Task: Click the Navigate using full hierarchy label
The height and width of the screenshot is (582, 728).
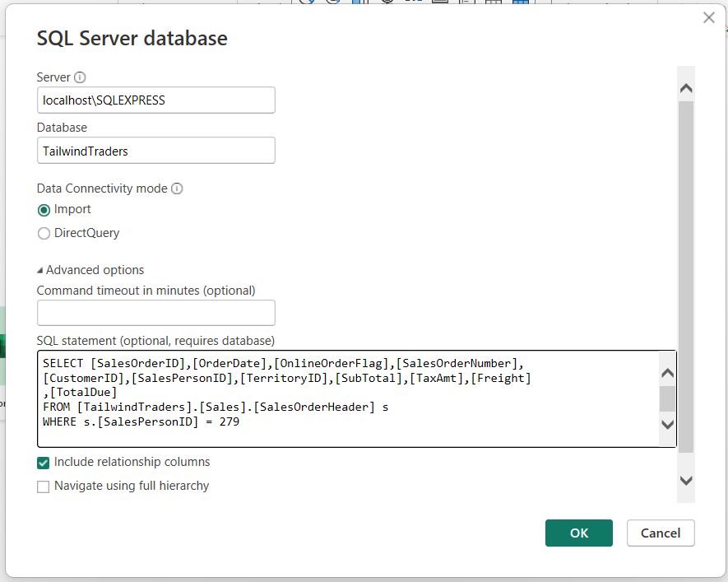Action: (x=132, y=486)
